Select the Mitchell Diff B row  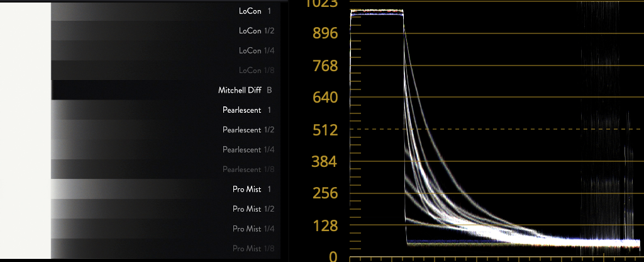[x=166, y=90]
